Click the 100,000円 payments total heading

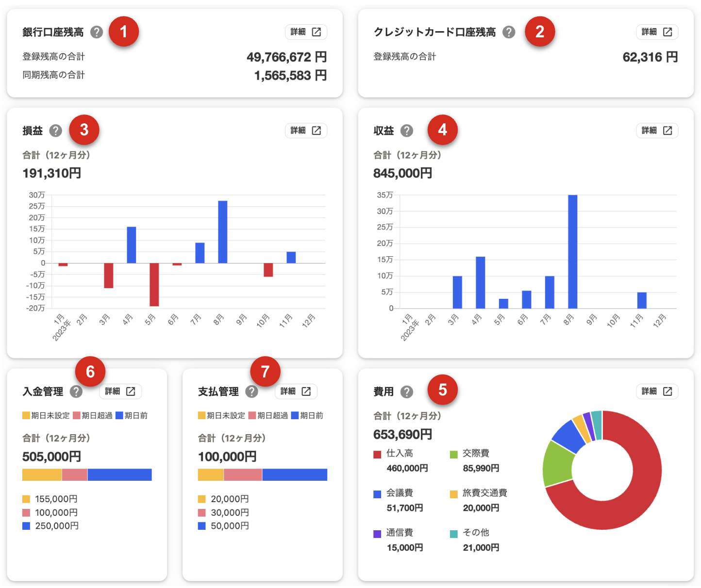[227, 457]
